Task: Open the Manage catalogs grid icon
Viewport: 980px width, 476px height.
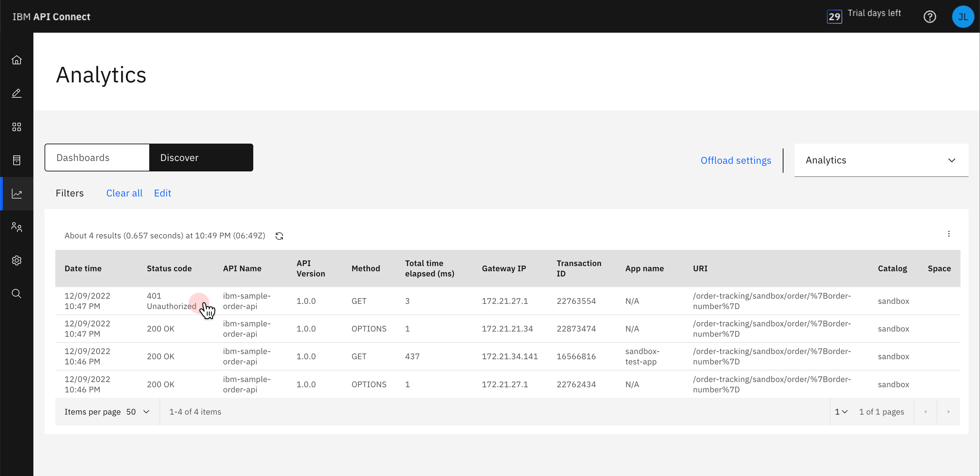Action: click(x=16, y=127)
